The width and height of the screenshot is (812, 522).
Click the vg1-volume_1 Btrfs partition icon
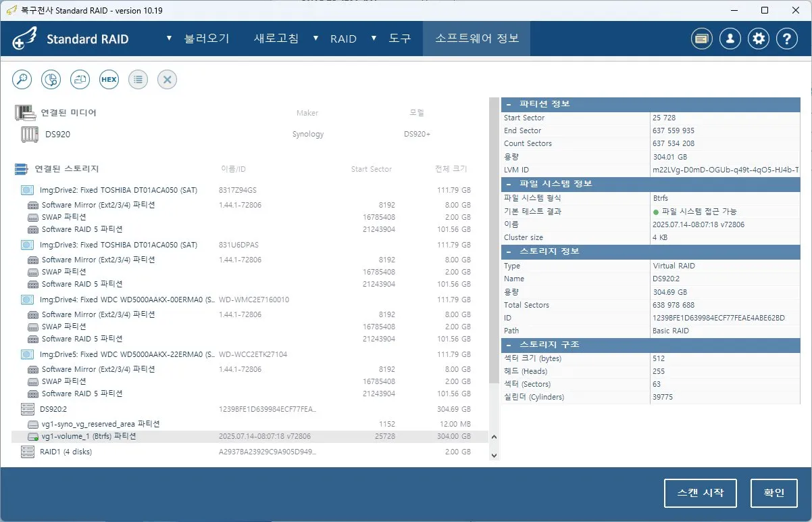[x=33, y=437]
